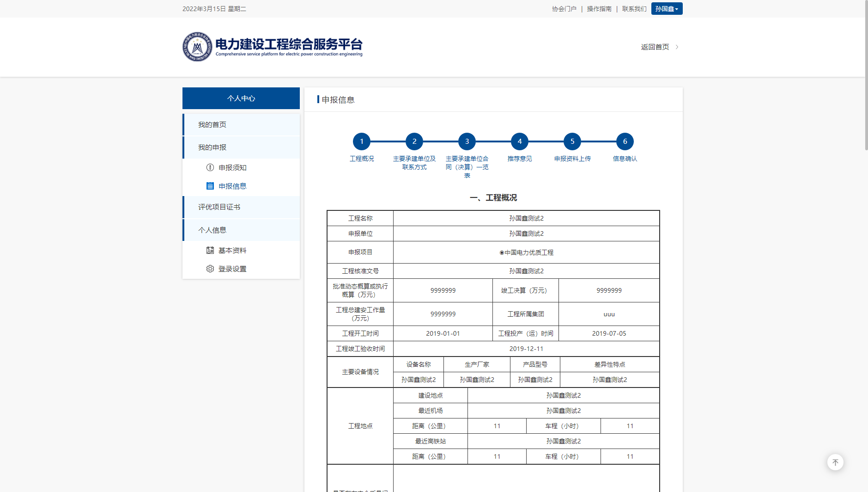Image resolution: width=868 pixels, height=492 pixels.
Task: Click the 推荐意见 step label
Action: [520, 159]
